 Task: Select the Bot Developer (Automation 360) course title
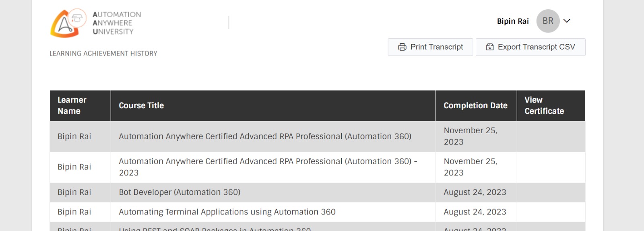[180, 192]
